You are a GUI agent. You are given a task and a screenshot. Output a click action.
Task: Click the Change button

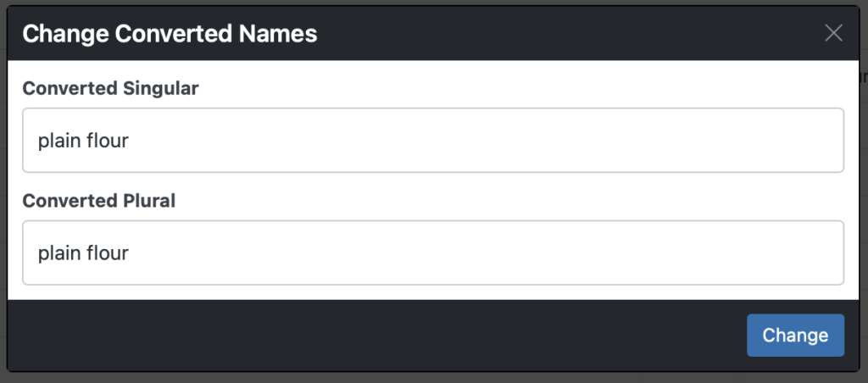795,336
